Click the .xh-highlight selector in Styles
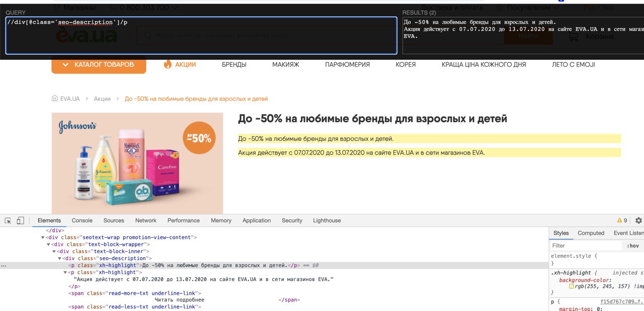The height and width of the screenshot is (311, 644). pos(571,273)
